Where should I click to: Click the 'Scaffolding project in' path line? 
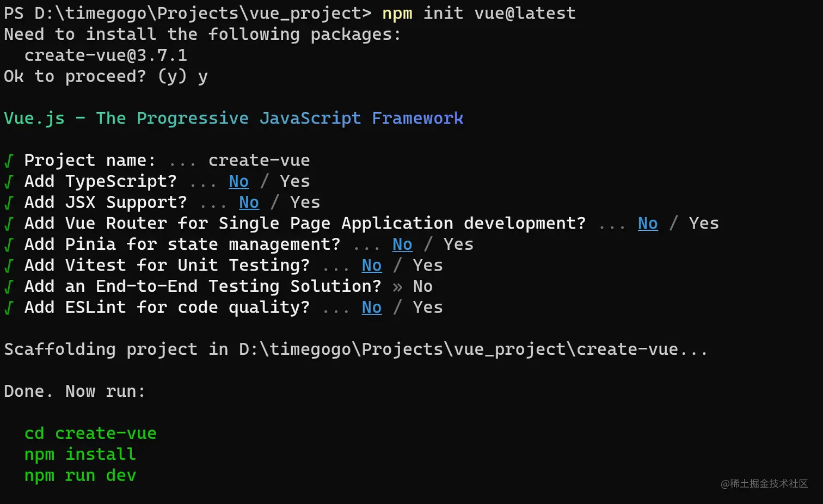click(356, 349)
